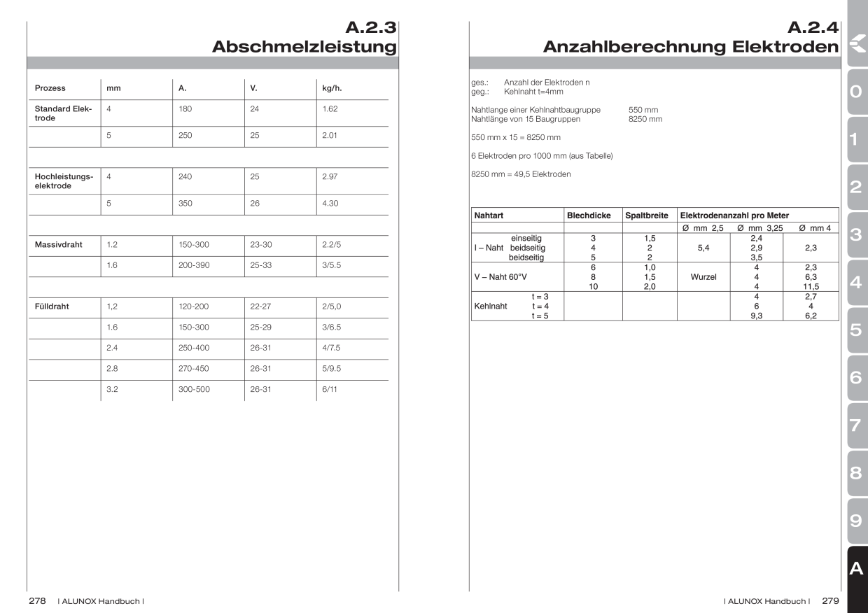Jump to chapter tab 9
Screen dimensions: 868x613
[x=857, y=520]
